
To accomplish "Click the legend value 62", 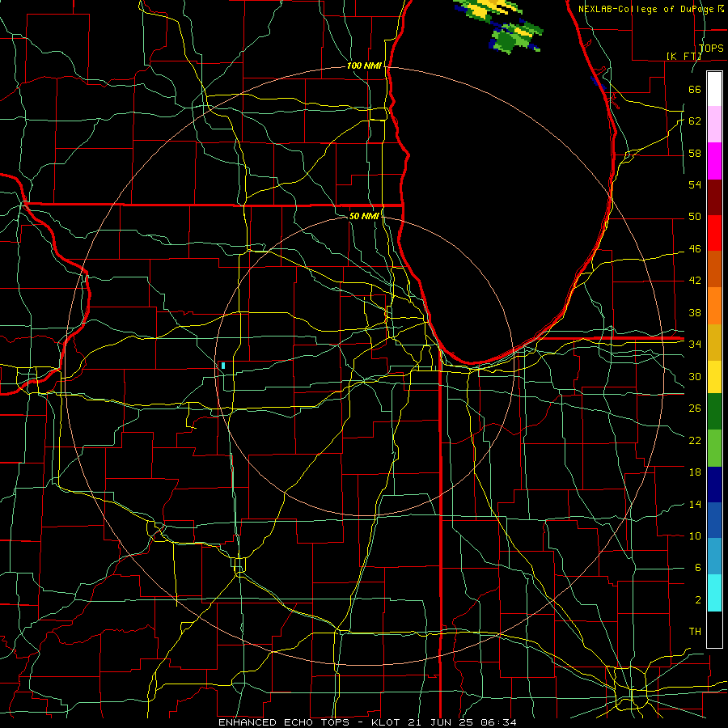I will point(695,121).
